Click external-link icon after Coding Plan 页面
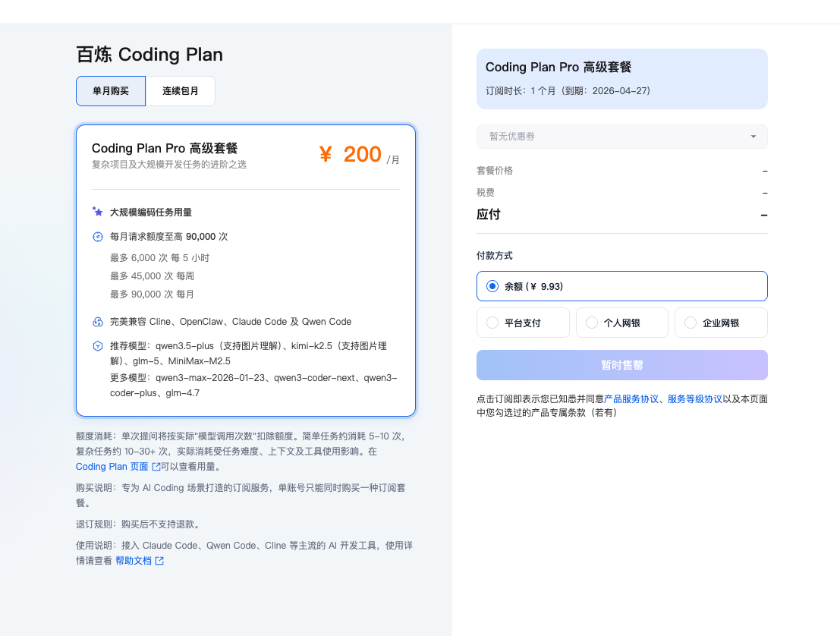Image resolution: width=840 pixels, height=636 pixels. (x=156, y=467)
